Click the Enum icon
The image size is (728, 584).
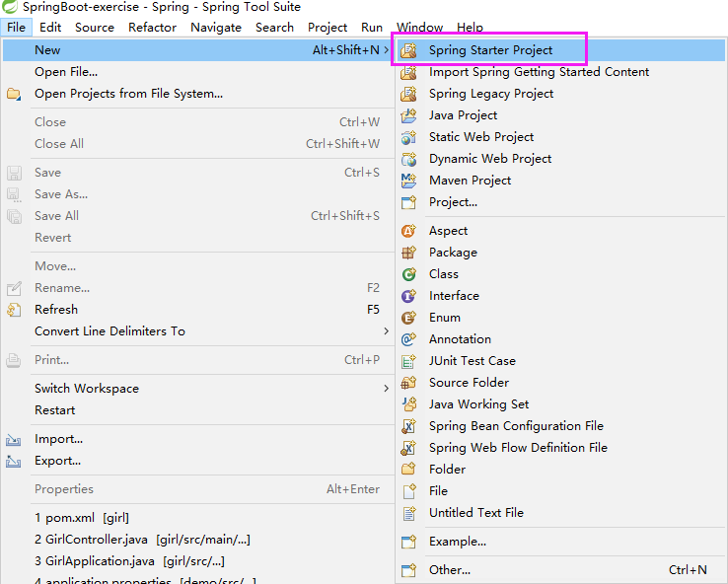pos(408,318)
